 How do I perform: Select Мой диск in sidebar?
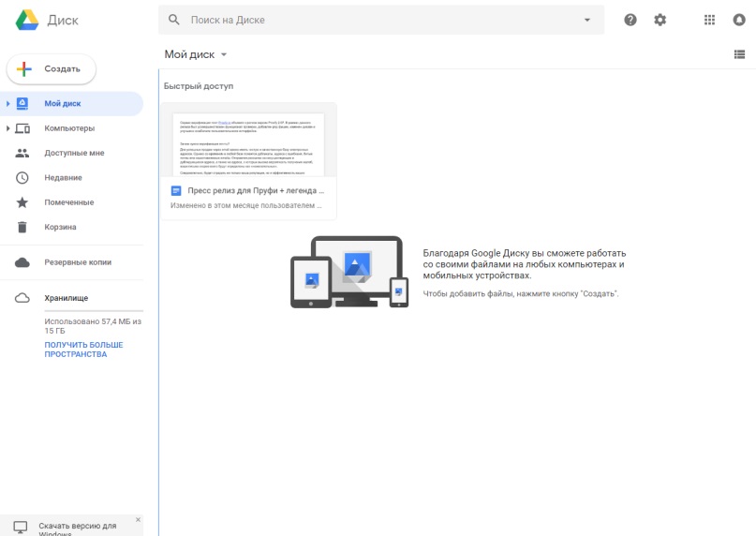(72, 103)
